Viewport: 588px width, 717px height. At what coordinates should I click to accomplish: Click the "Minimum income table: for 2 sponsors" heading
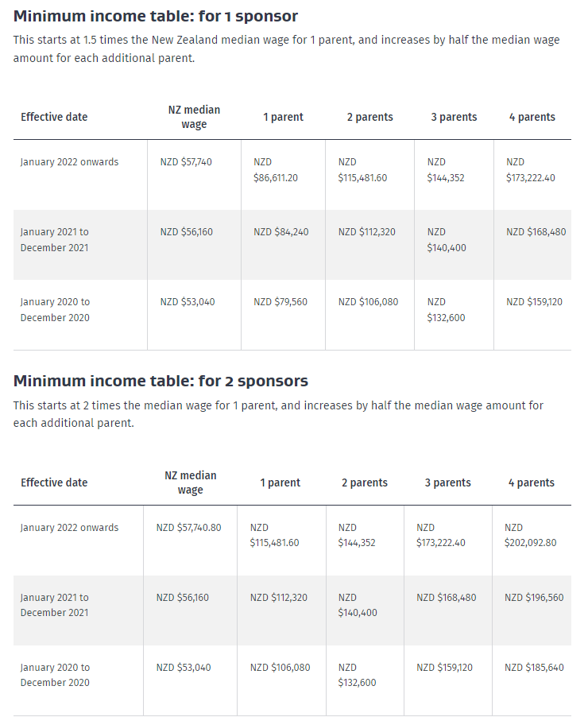[161, 381]
